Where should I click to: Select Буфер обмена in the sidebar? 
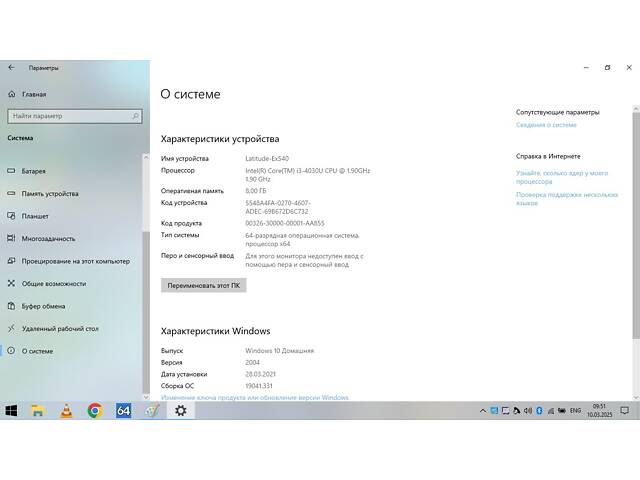[x=37, y=306]
